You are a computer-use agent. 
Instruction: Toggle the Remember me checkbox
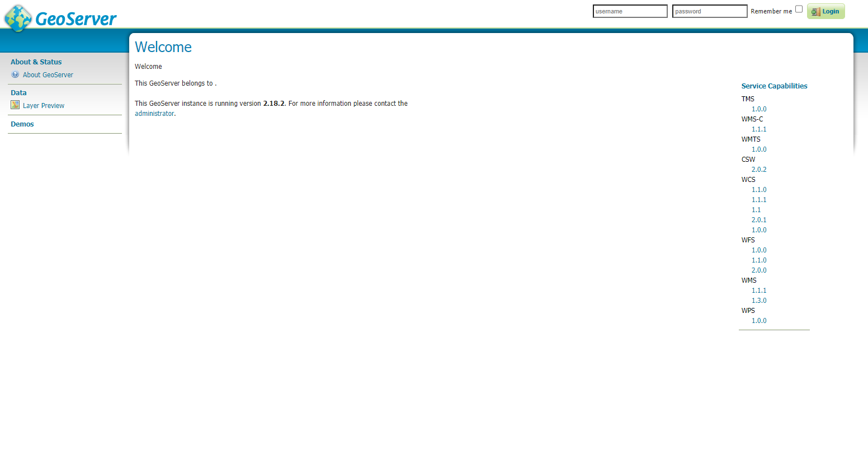(x=799, y=9)
